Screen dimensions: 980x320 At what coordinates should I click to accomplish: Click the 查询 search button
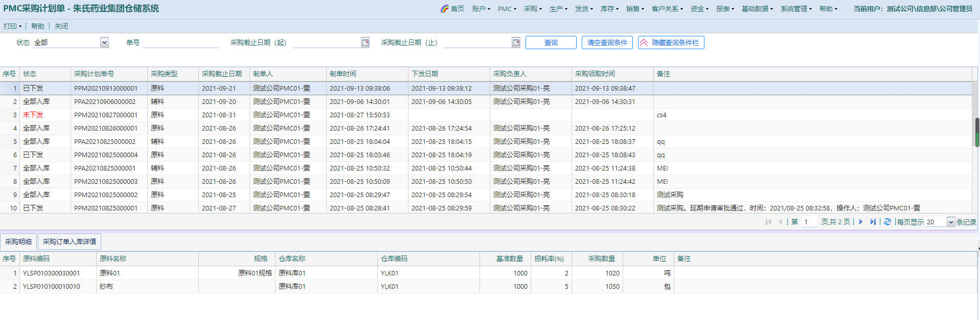551,42
